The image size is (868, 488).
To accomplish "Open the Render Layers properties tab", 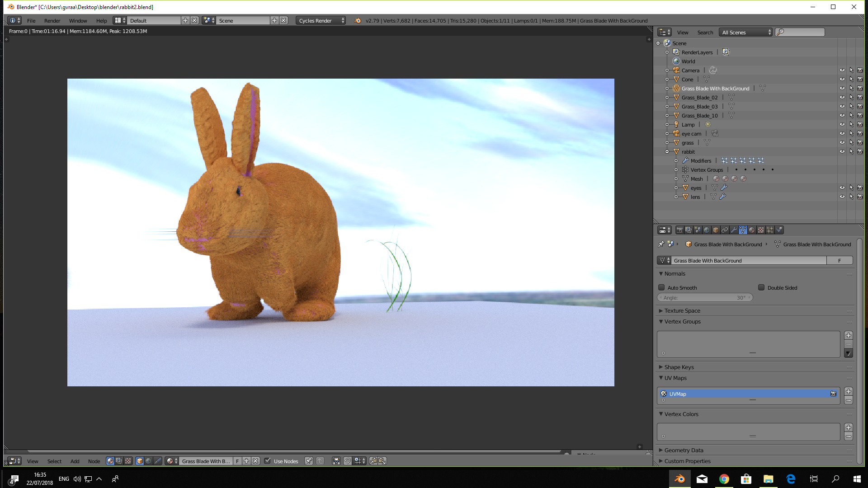I will [689, 230].
